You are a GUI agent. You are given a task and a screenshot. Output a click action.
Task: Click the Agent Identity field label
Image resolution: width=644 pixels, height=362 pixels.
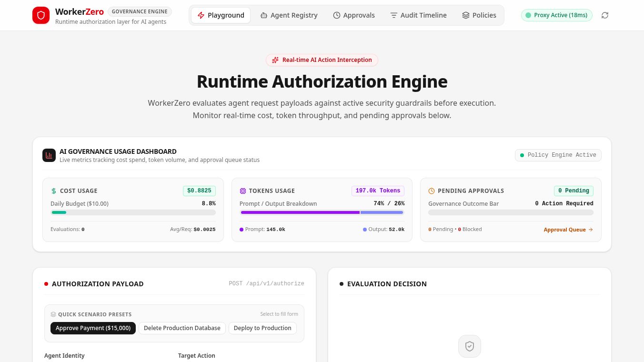tap(64, 356)
